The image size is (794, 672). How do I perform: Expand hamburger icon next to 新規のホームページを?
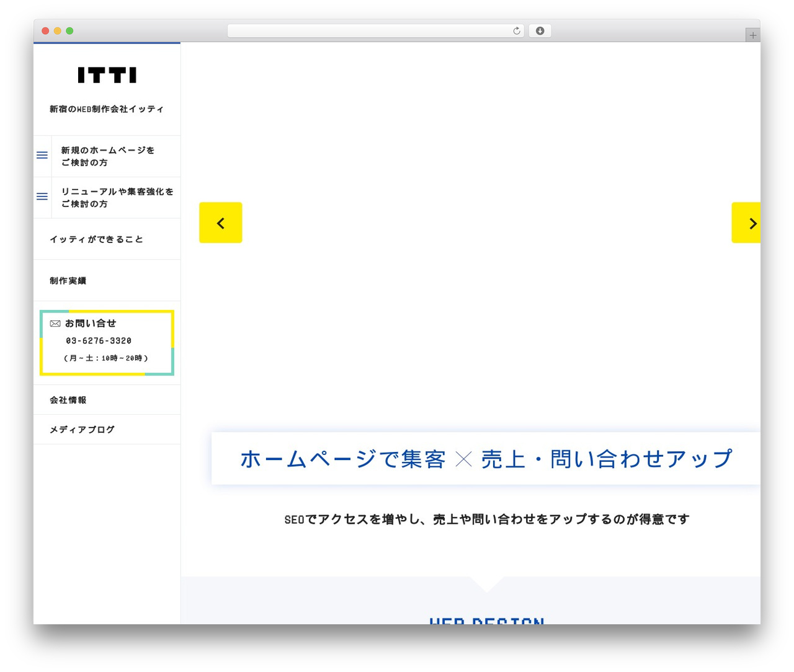[x=42, y=155]
